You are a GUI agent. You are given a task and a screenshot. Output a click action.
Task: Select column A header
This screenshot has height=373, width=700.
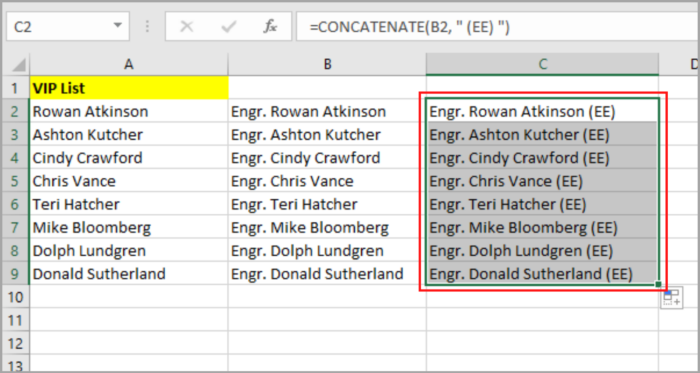pyautogui.click(x=129, y=65)
